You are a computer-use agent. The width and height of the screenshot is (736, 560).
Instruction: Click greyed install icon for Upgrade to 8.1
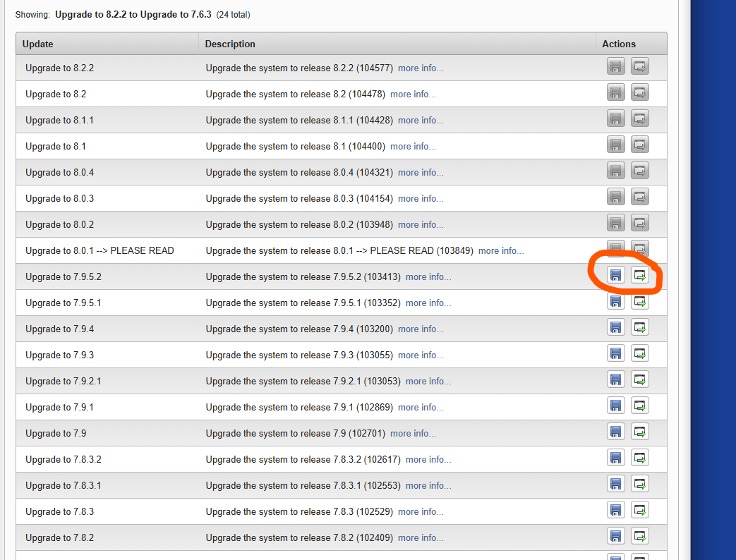pyautogui.click(x=640, y=145)
